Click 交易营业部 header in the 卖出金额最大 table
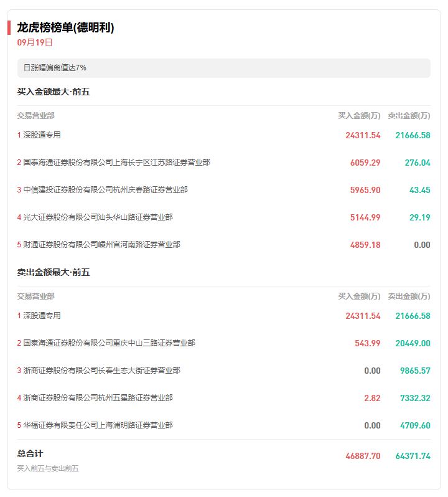 pos(35,296)
